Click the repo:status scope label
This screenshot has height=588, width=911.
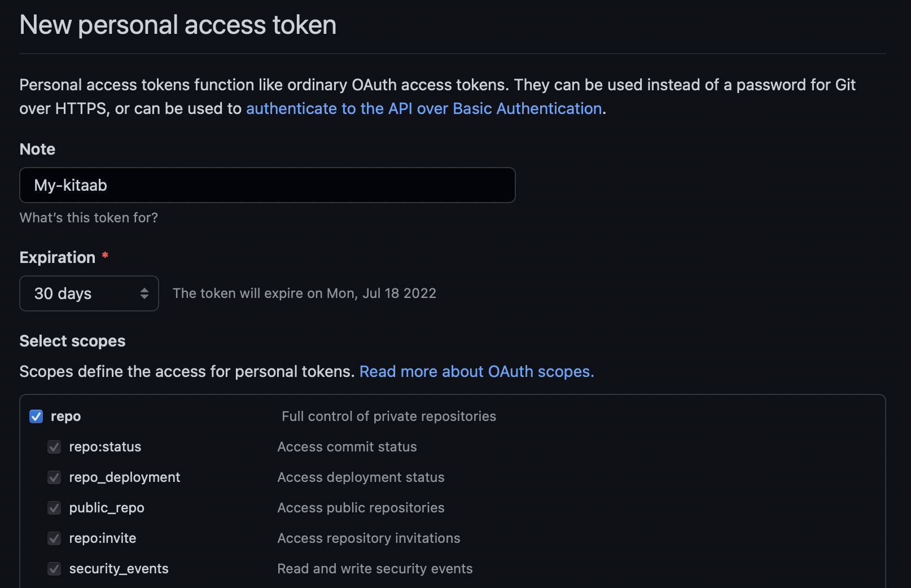105,447
